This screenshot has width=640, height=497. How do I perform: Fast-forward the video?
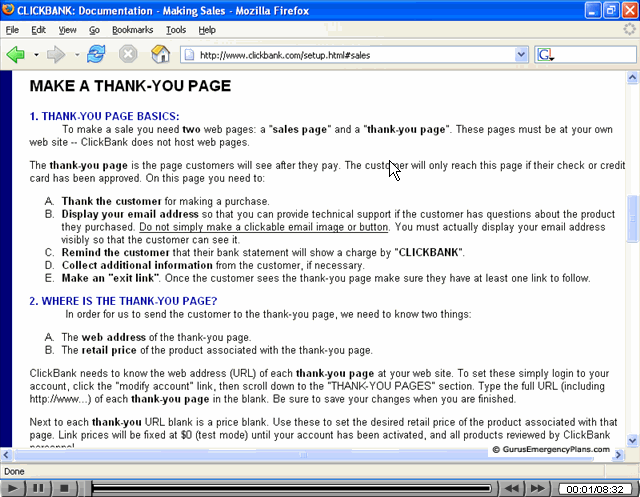click(537, 488)
